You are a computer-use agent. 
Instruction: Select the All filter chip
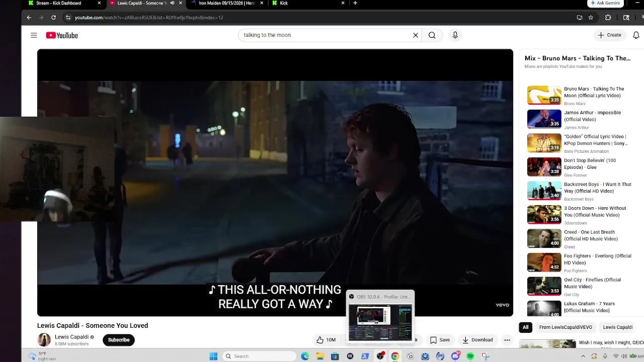(525, 327)
